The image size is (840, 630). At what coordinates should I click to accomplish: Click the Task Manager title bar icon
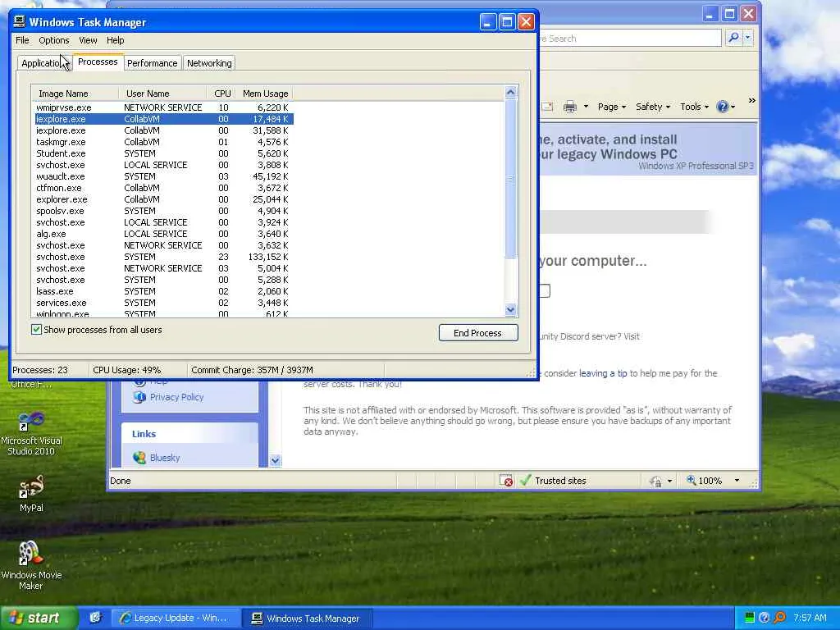pyautogui.click(x=20, y=21)
